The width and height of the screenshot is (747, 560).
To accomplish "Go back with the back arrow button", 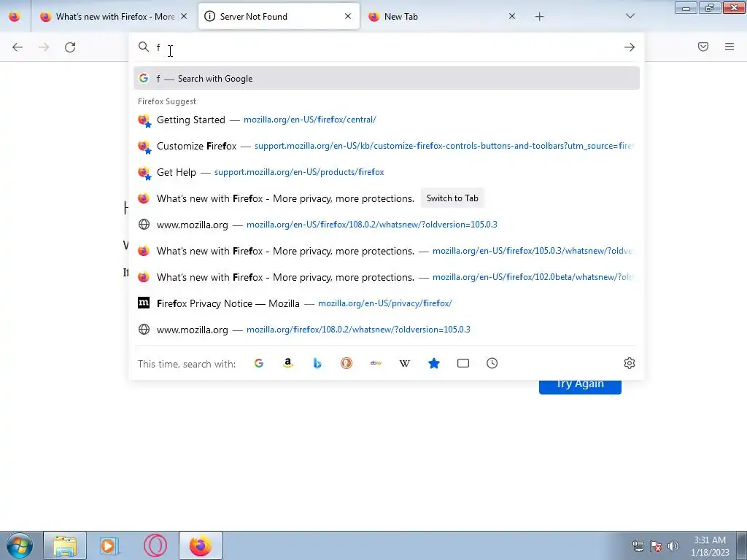I will click(x=18, y=47).
